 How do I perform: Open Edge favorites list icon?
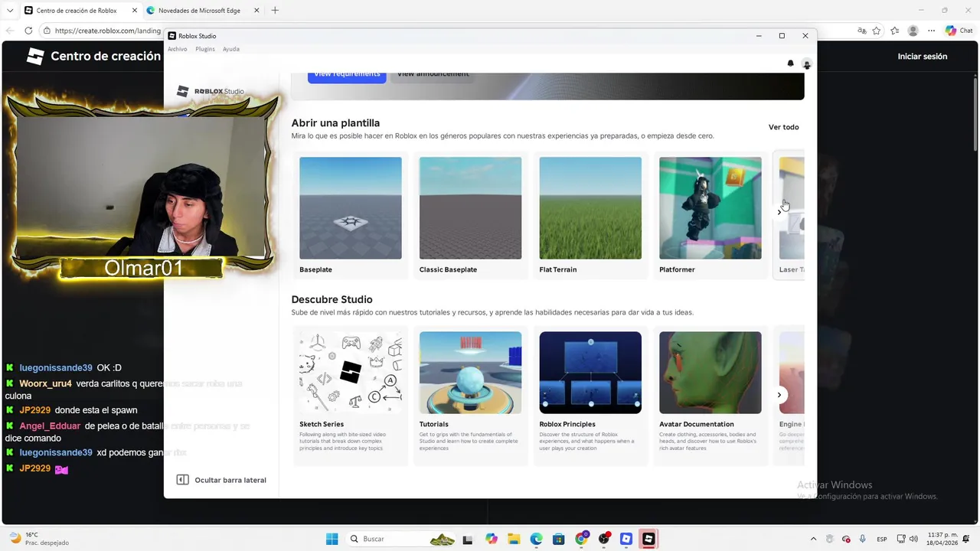click(894, 31)
